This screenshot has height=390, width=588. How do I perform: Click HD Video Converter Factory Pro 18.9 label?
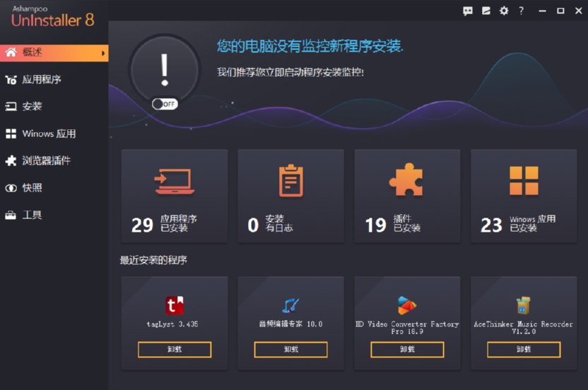pos(407,327)
